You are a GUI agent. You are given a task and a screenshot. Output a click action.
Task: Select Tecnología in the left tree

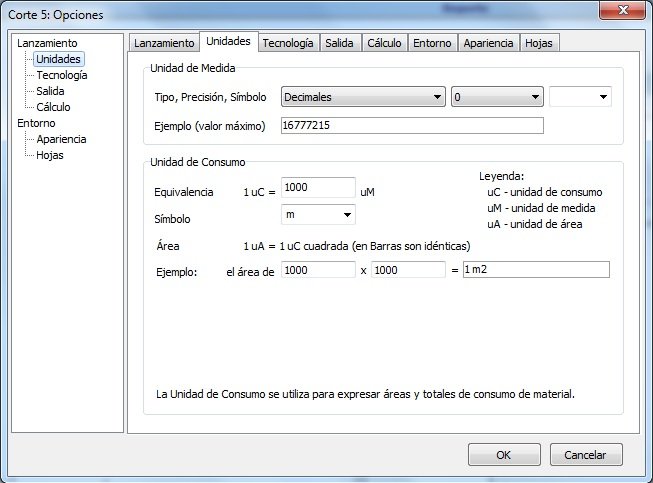(x=61, y=75)
